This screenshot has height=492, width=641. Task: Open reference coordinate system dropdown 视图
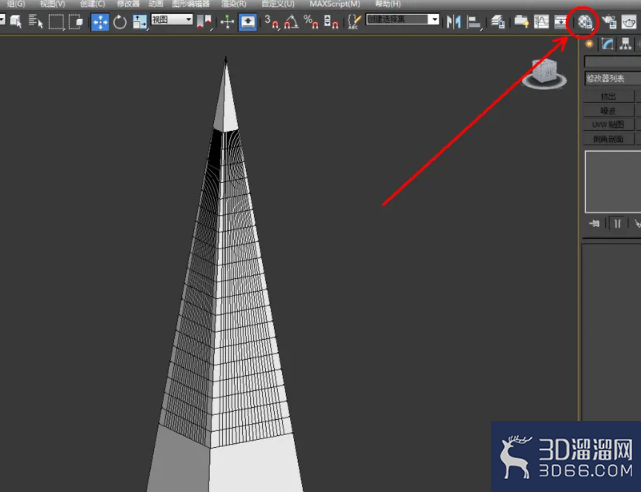[172, 19]
